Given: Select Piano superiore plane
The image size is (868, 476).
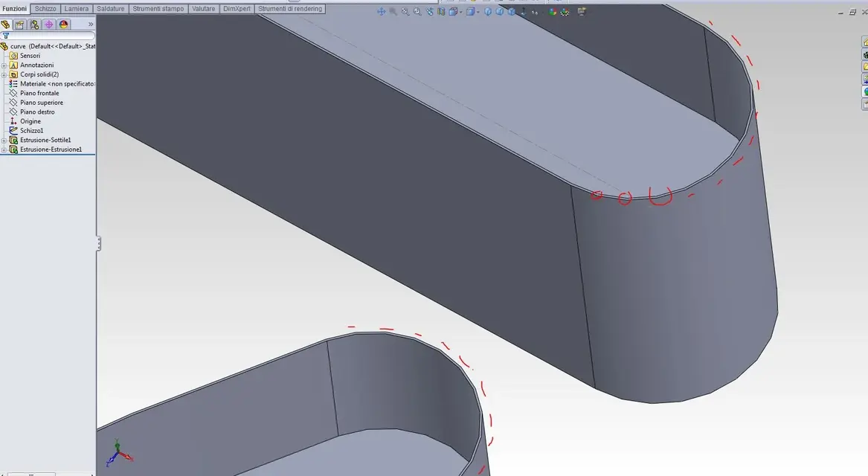Looking at the screenshot, I should [42, 103].
